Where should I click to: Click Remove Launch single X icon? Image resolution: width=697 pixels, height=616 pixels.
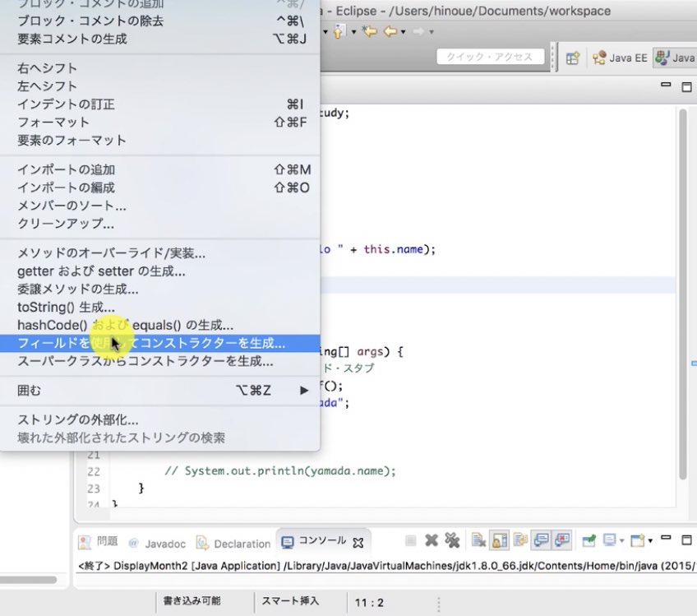pos(432,540)
